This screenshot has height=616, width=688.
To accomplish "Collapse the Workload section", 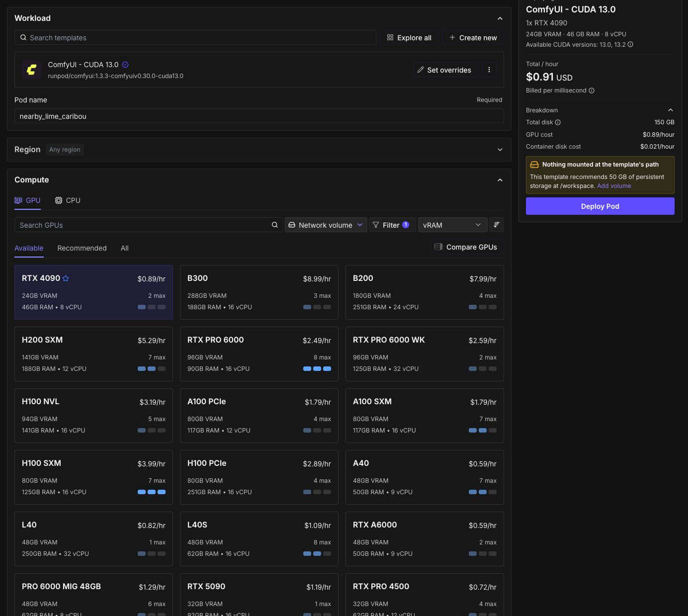I will 500,18.
